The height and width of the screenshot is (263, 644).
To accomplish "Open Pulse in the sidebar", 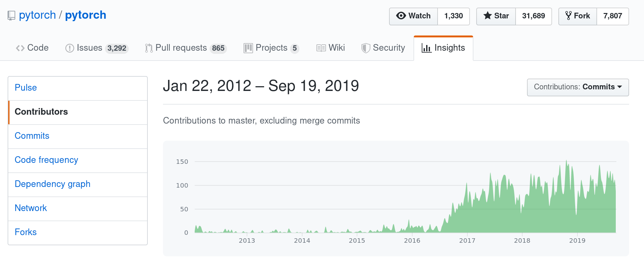I will (78, 88).
